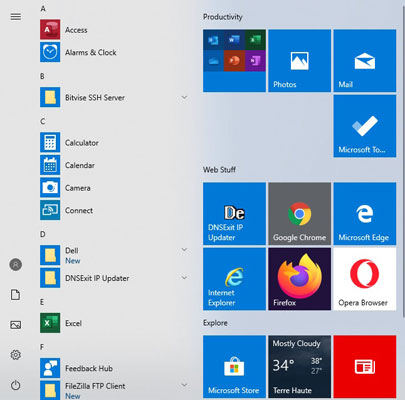Open the hamburger menu at top left
This screenshot has width=405, height=400.
point(16,16)
